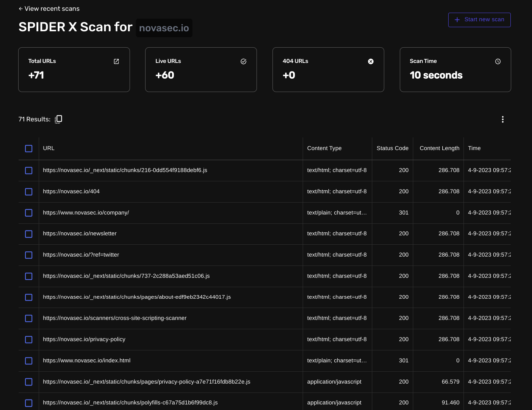The height and width of the screenshot is (410, 532).
Task: Click the novasec.io domain badge in title
Action: (x=164, y=28)
